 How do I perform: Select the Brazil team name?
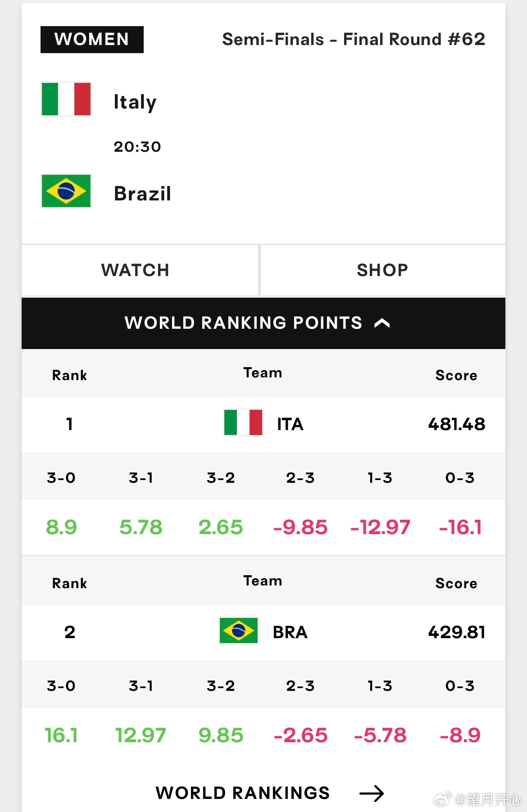[142, 194]
